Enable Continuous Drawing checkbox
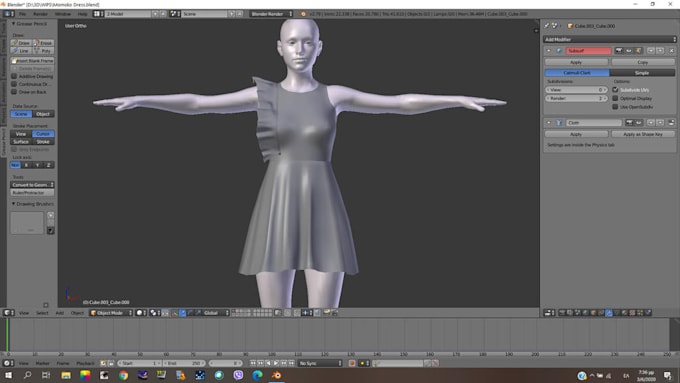 pyautogui.click(x=14, y=84)
